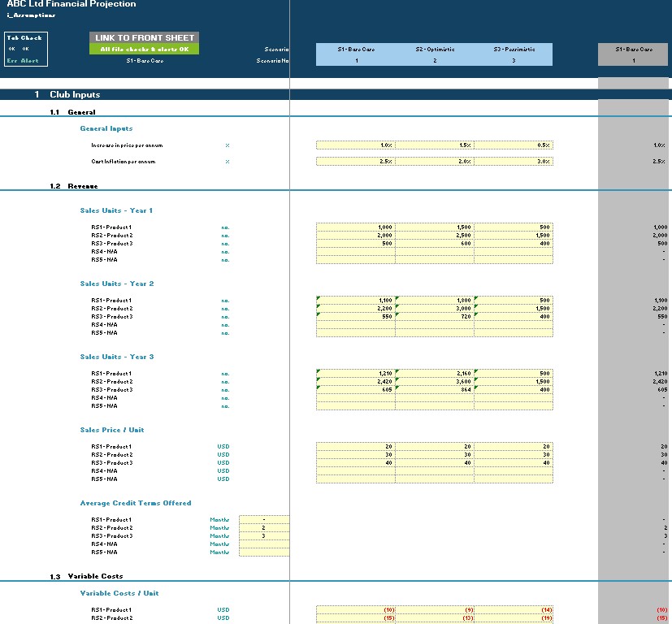Click the 1.3 Variable Costs subsection heading
This screenshot has height=624, width=672.
coord(95,576)
